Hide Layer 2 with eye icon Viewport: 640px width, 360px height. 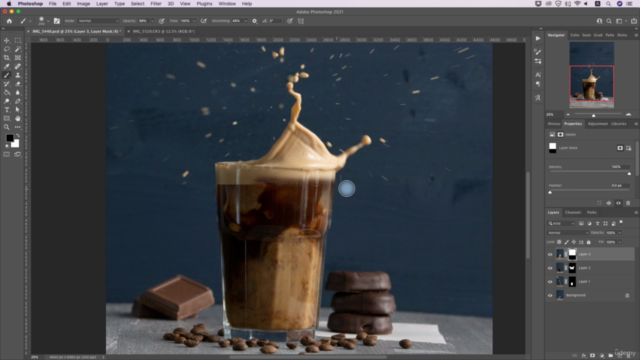[550, 268]
